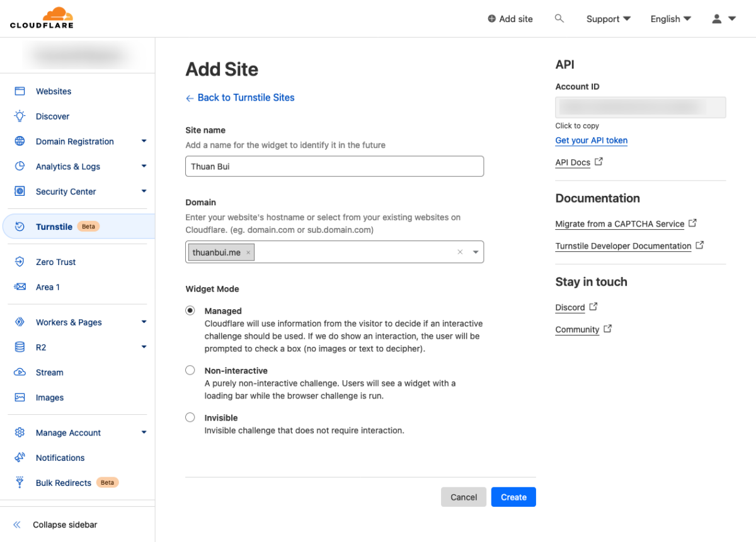Viewport: 756px width, 542px height.
Task: Select the Non-interactive widget mode
Action: (x=190, y=370)
